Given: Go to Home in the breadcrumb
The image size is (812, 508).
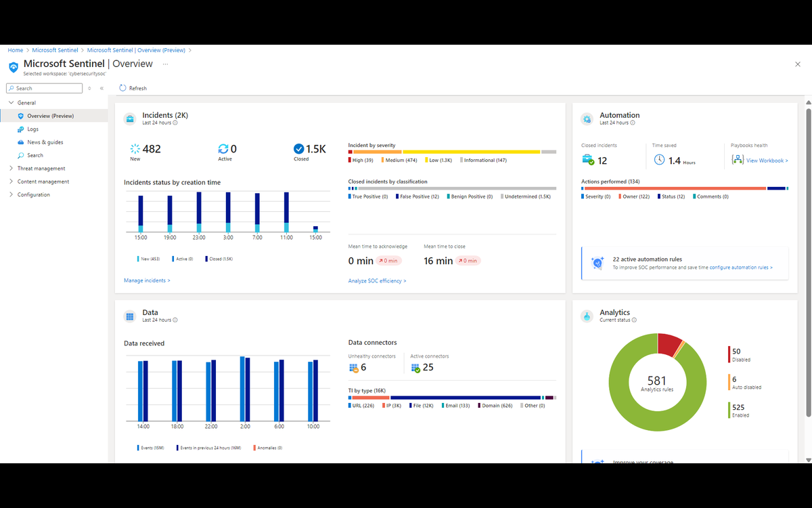Looking at the screenshot, I should pos(15,50).
